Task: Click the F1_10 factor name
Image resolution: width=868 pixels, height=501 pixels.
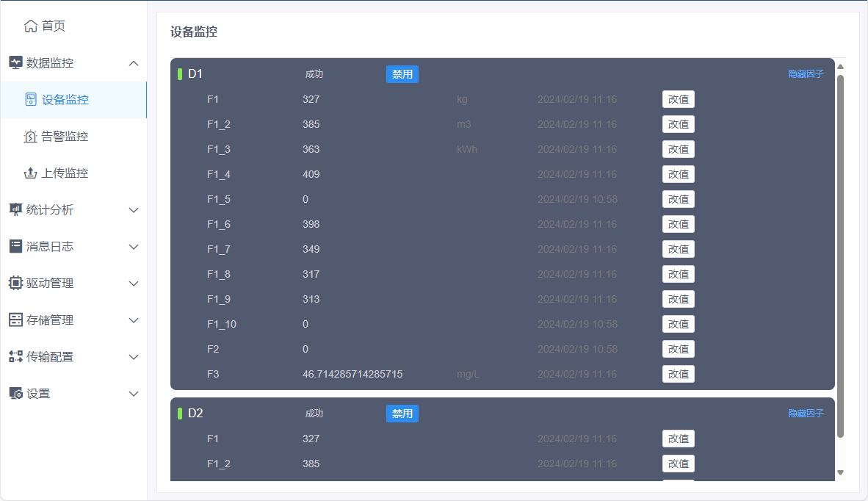Action: tap(222, 325)
